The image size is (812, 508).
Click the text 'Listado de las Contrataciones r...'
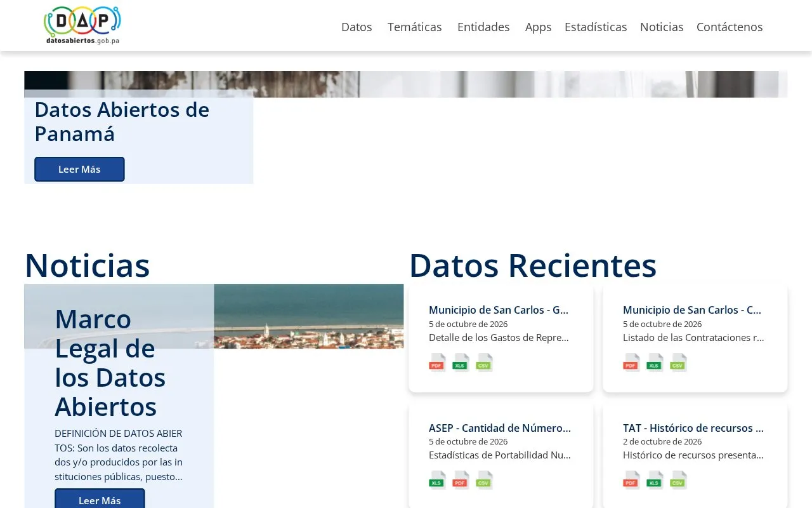click(693, 338)
